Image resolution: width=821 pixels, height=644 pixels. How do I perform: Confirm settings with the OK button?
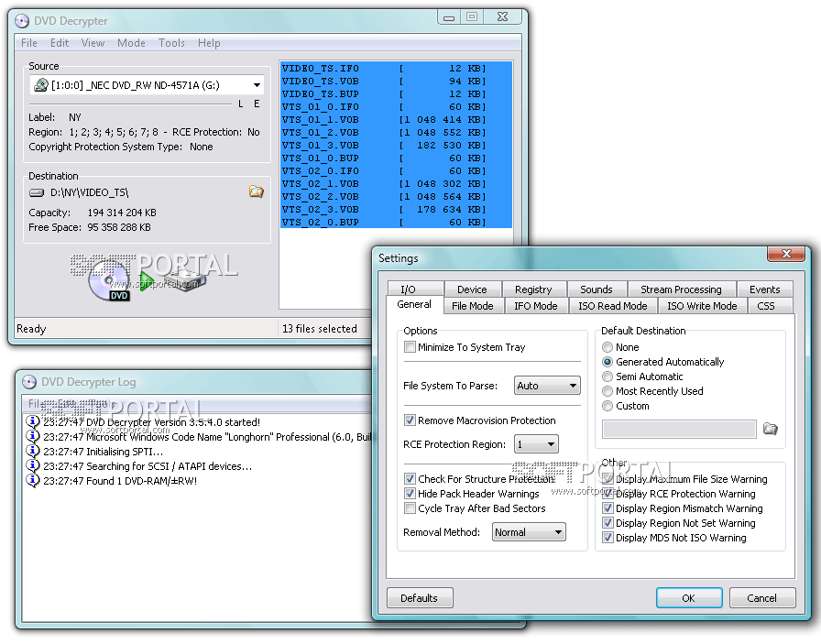688,598
